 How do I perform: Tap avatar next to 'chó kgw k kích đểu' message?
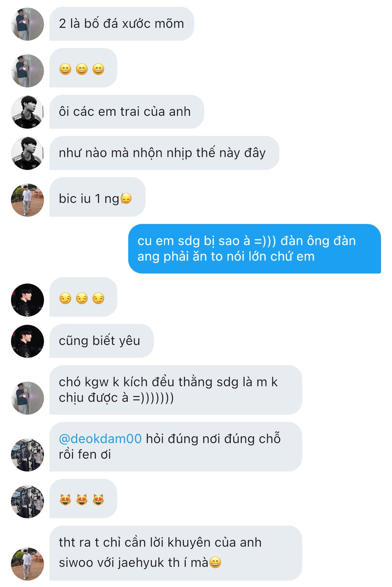tap(27, 398)
